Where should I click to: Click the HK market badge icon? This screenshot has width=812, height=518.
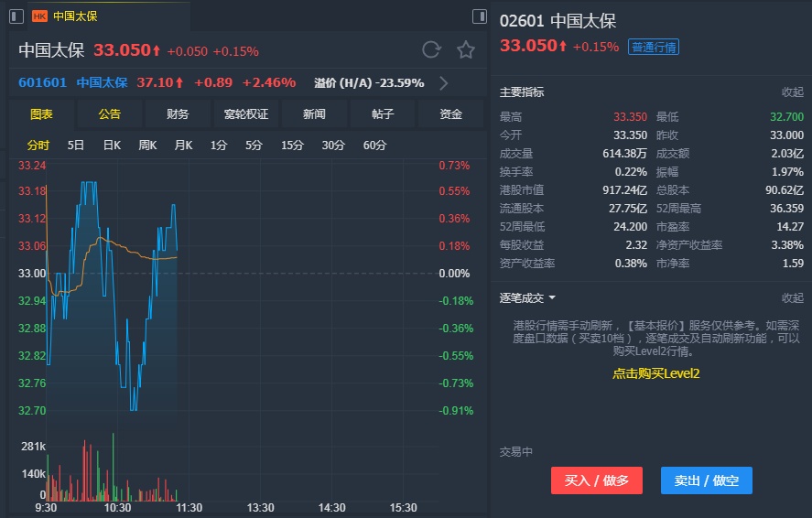tap(39, 16)
